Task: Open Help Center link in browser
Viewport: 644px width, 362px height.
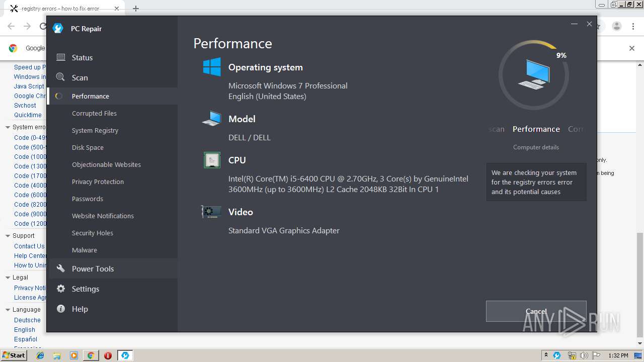Action: [30, 256]
